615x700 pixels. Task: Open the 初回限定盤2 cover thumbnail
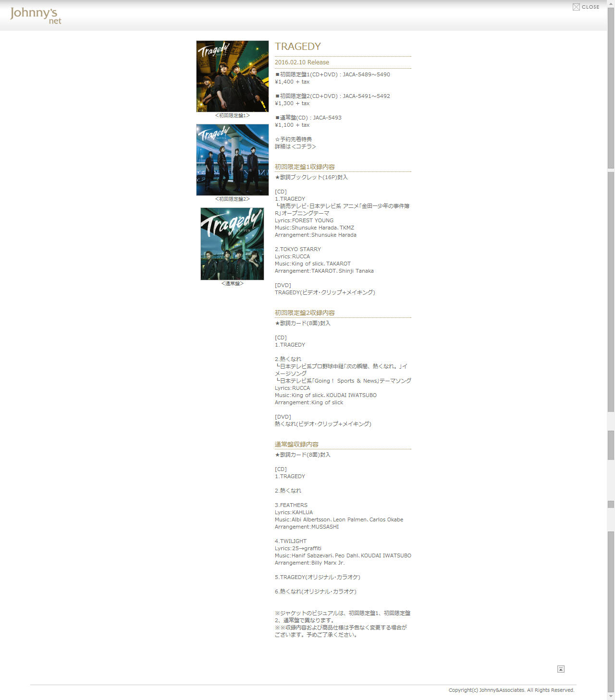(233, 160)
